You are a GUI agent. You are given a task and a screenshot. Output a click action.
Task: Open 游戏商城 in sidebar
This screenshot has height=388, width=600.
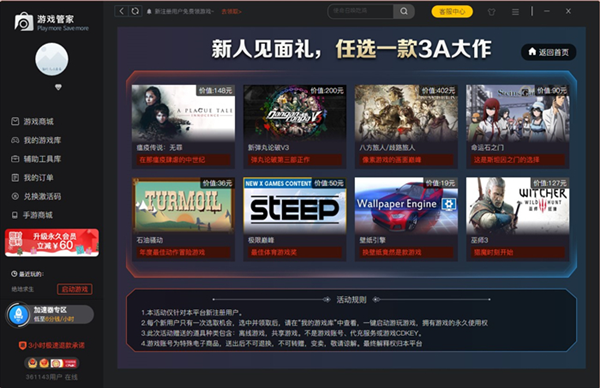[x=33, y=121]
